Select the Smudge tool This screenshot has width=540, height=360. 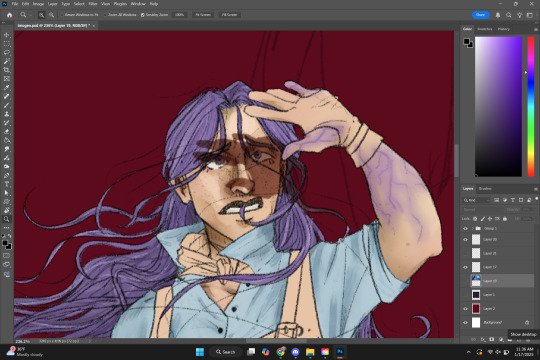[x=7, y=149]
